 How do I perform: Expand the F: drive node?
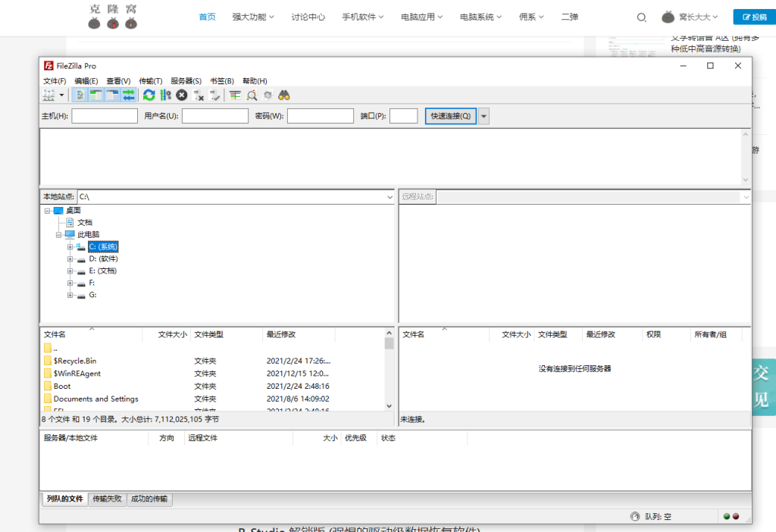(x=70, y=283)
